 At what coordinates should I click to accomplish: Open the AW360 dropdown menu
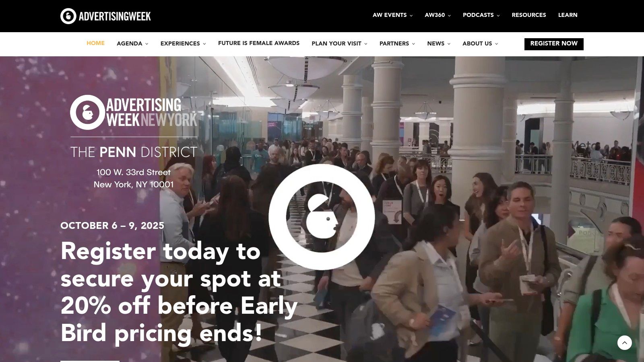pyautogui.click(x=438, y=15)
